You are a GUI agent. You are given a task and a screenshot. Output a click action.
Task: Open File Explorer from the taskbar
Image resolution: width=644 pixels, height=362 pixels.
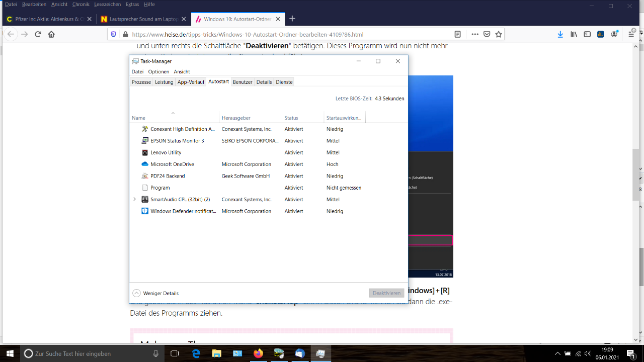click(216, 353)
